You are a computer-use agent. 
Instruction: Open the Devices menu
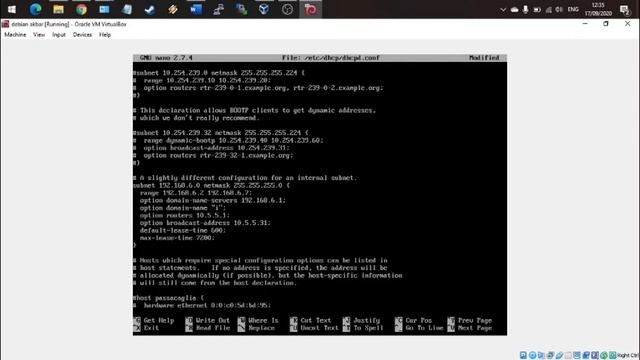tap(82, 35)
